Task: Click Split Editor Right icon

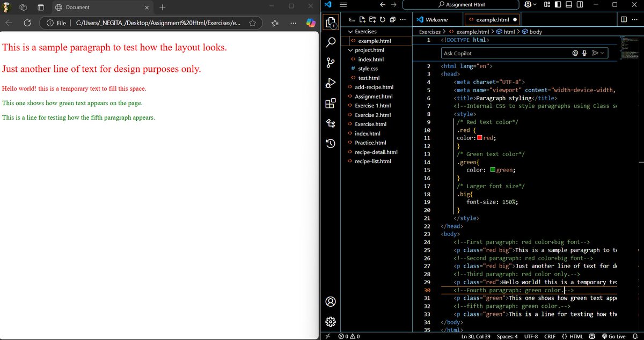Action: [x=624, y=19]
